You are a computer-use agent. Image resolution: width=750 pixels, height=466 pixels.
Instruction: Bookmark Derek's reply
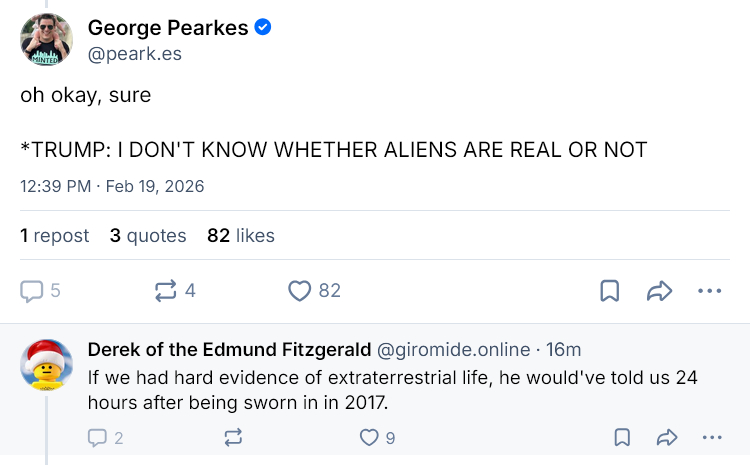point(621,437)
